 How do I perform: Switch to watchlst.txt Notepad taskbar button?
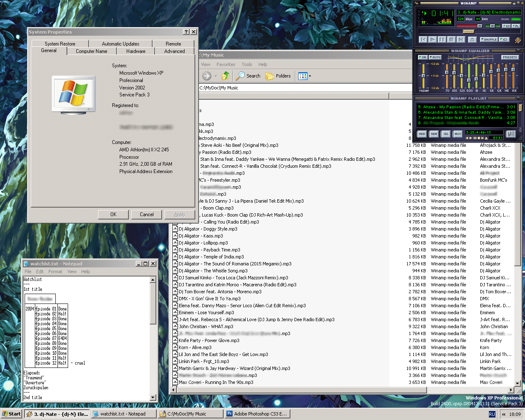click(124, 414)
